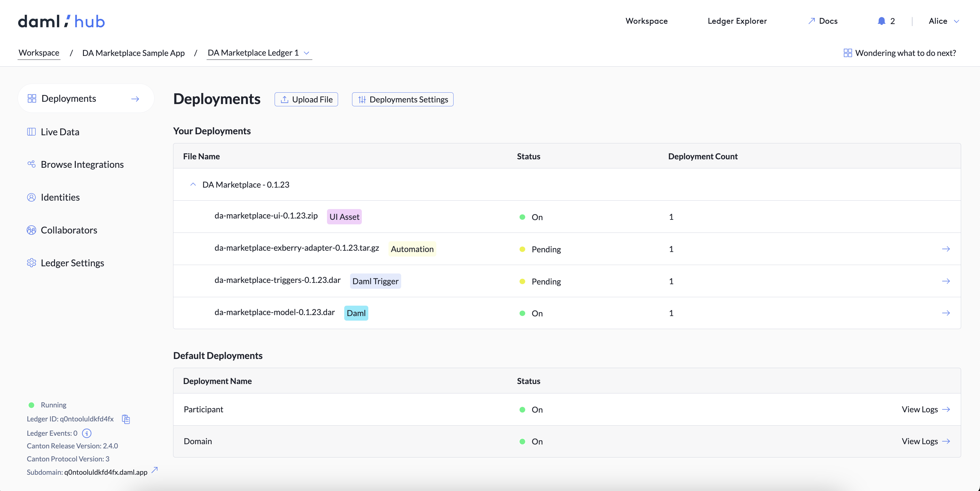Image resolution: width=980 pixels, height=491 pixels.
Task: Open Identities using the person icon
Action: 31,197
